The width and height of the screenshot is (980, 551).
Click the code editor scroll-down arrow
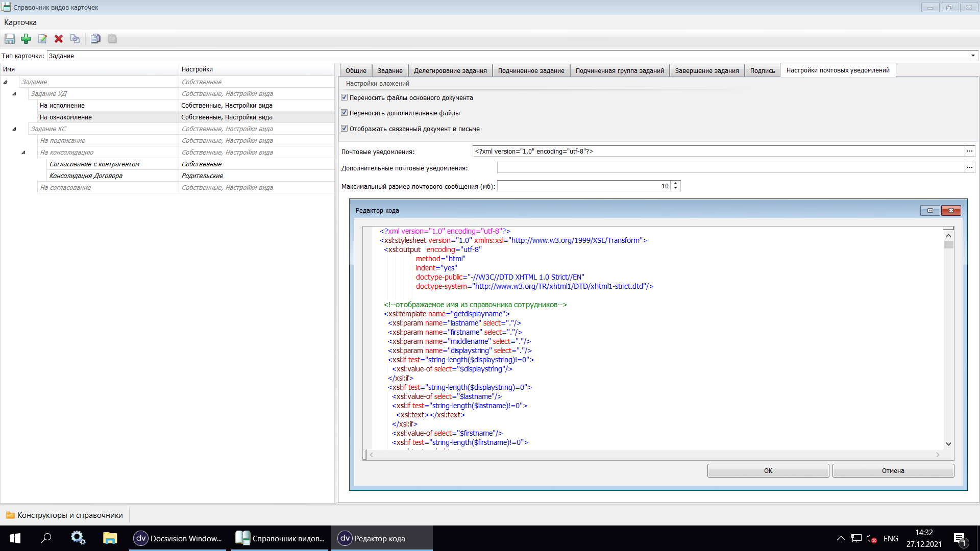948,444
